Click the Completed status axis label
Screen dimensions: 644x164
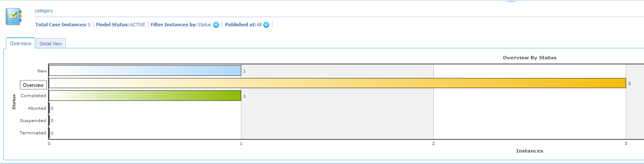tap(34, 96)
